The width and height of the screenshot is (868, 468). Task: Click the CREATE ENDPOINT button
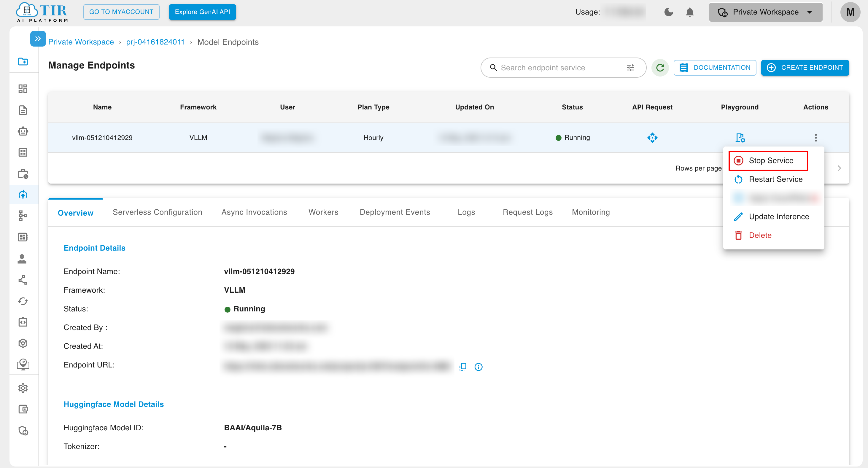805,68
